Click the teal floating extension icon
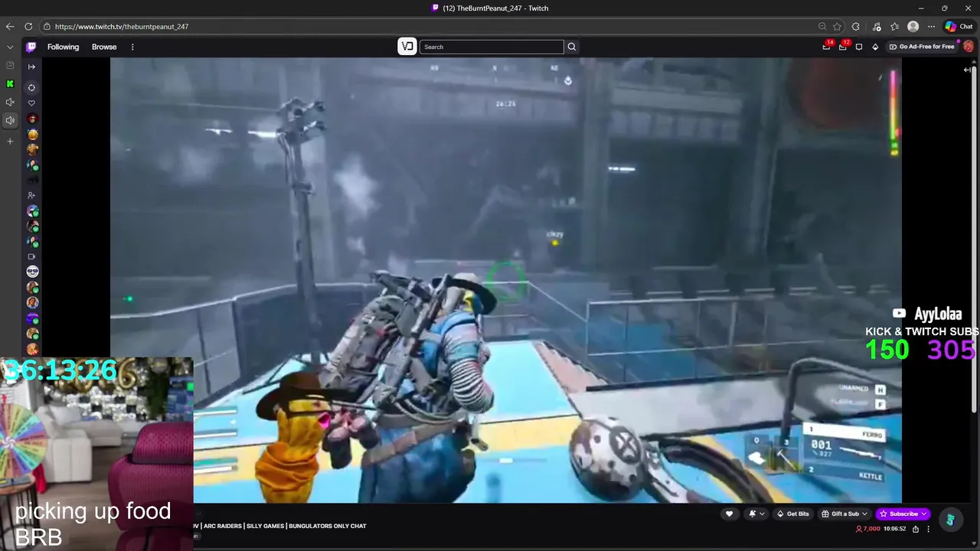 point(950,520)
